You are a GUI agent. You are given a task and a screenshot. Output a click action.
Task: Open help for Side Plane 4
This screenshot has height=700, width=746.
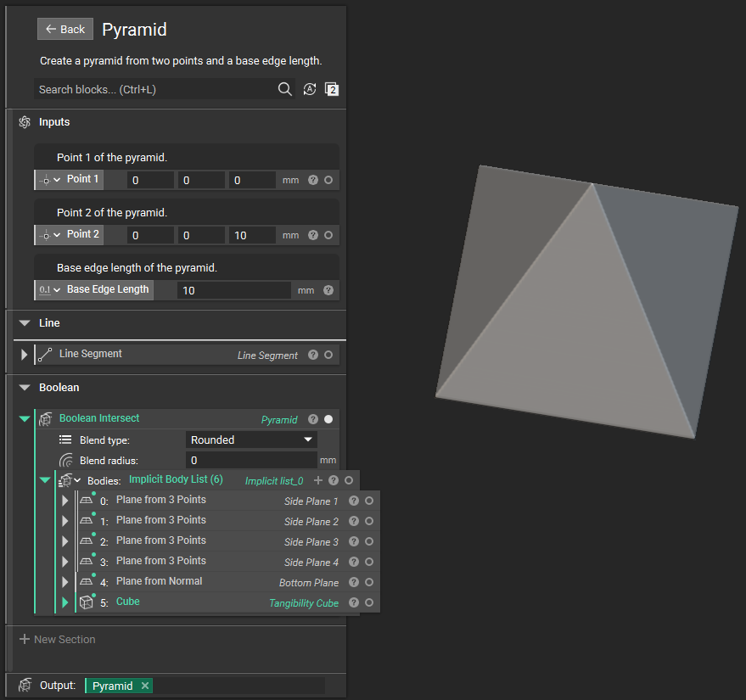click(x=354, y=562)
